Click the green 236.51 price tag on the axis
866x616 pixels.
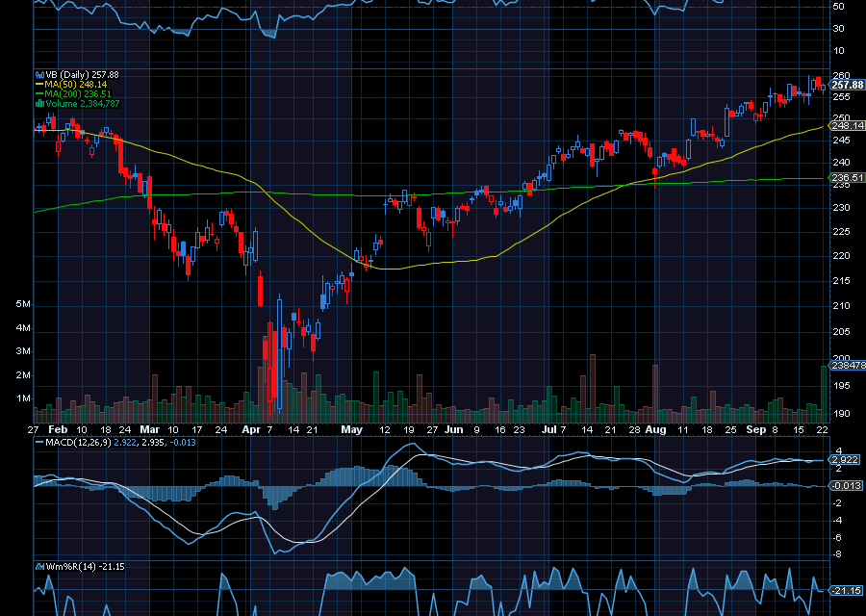(847, 178)
